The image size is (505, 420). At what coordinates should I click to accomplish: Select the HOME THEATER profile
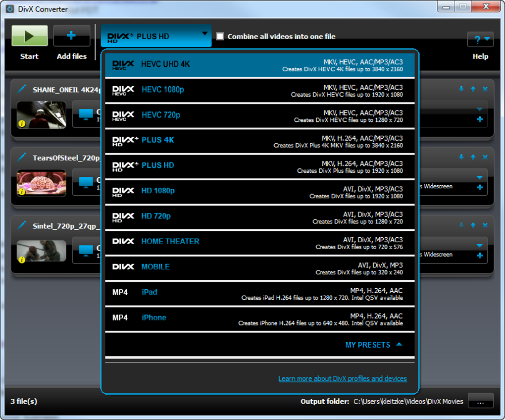[x=259, y=243]
